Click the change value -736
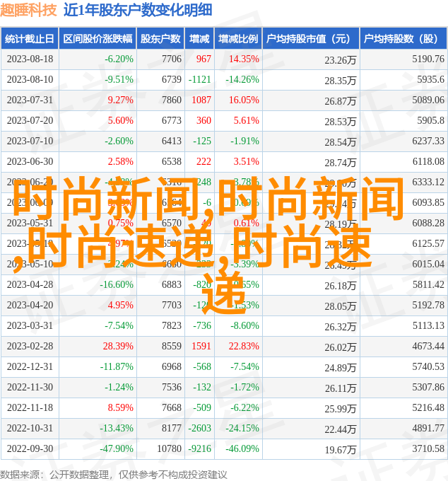 pos(202,326)
